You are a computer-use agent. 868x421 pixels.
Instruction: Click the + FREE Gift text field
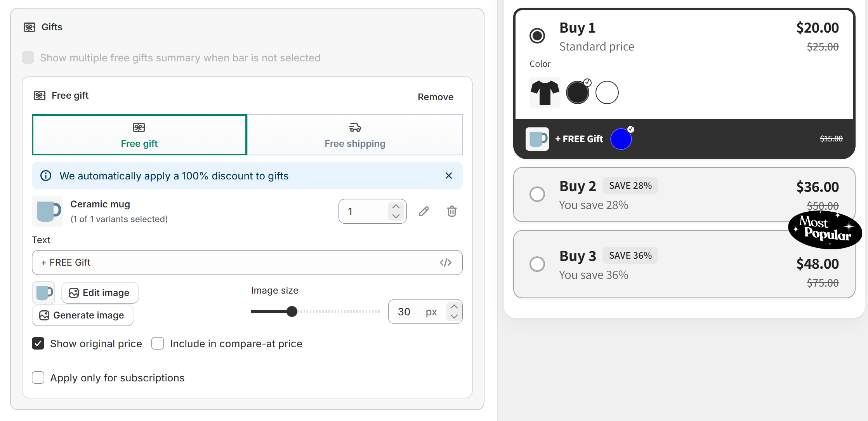247,263
